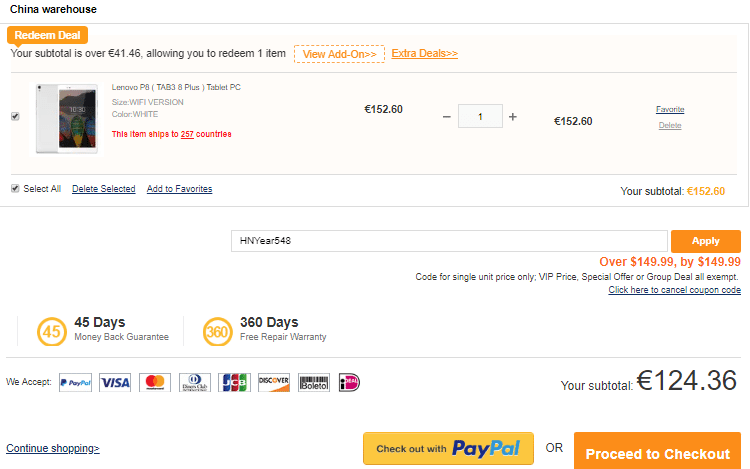Open Extra Deals link
750x469 pixels.
point(424,53)
